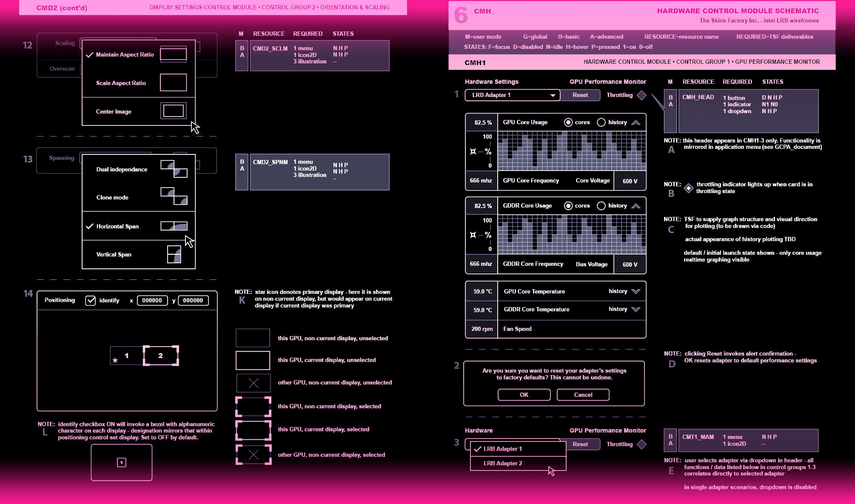Screen dimensions: 855x504
Task: Toggle the identify checkbox in Positioning
Action: [91, 300]
